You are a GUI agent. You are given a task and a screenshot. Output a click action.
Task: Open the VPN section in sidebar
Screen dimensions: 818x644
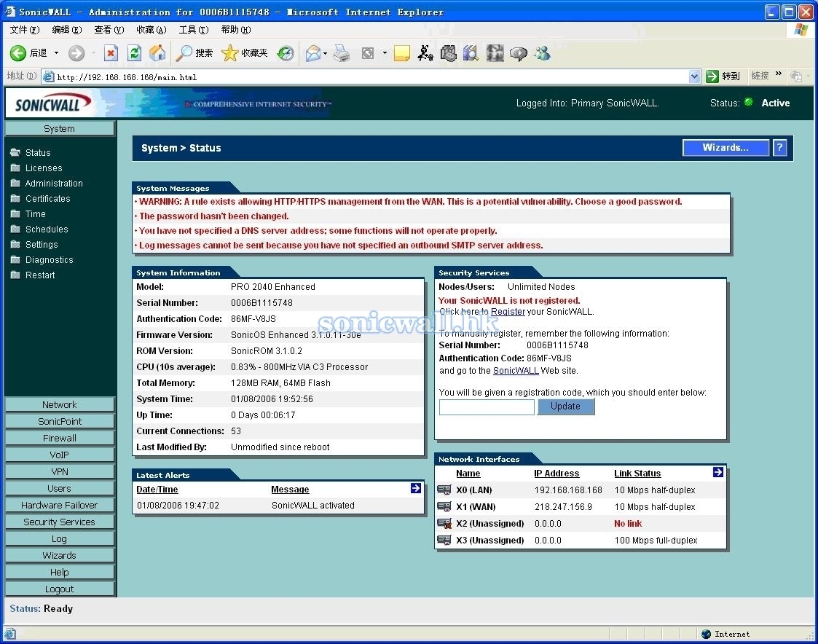[x=60, y=471]
